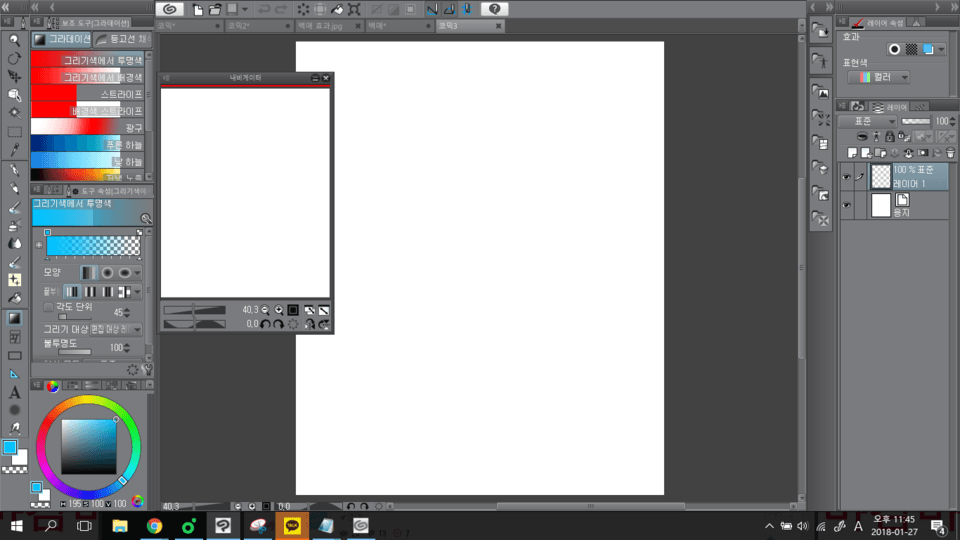The height and width of the screenshot is (540, 960).
Task: Select the Move layer tool
Action: [14, 77]
